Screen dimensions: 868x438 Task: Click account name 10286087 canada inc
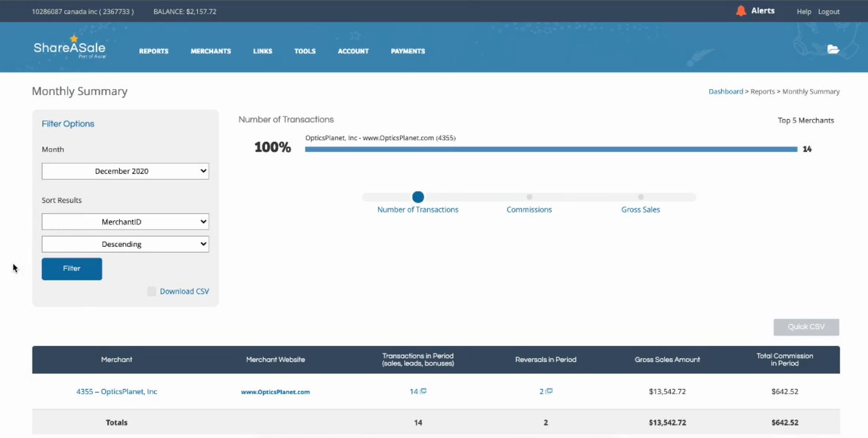coord(83,12)
